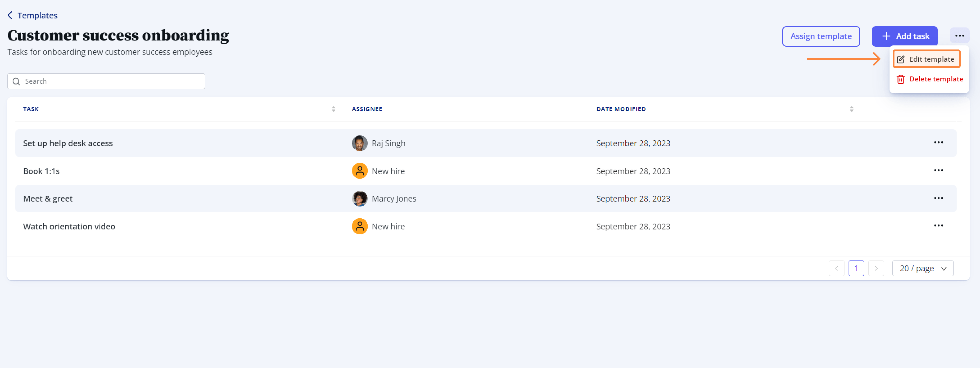Expand the 20 / page size dropdown
The image size is (980, 368).
click(922, 268)
